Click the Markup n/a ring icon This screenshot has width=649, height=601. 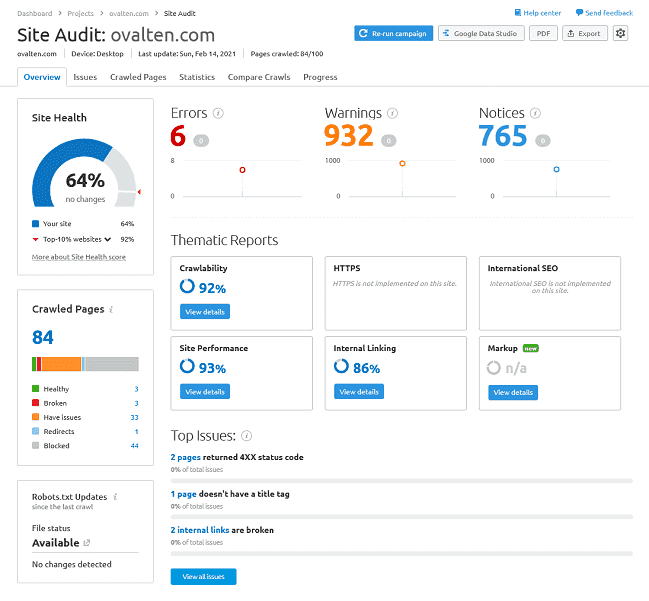coord(493,368)
